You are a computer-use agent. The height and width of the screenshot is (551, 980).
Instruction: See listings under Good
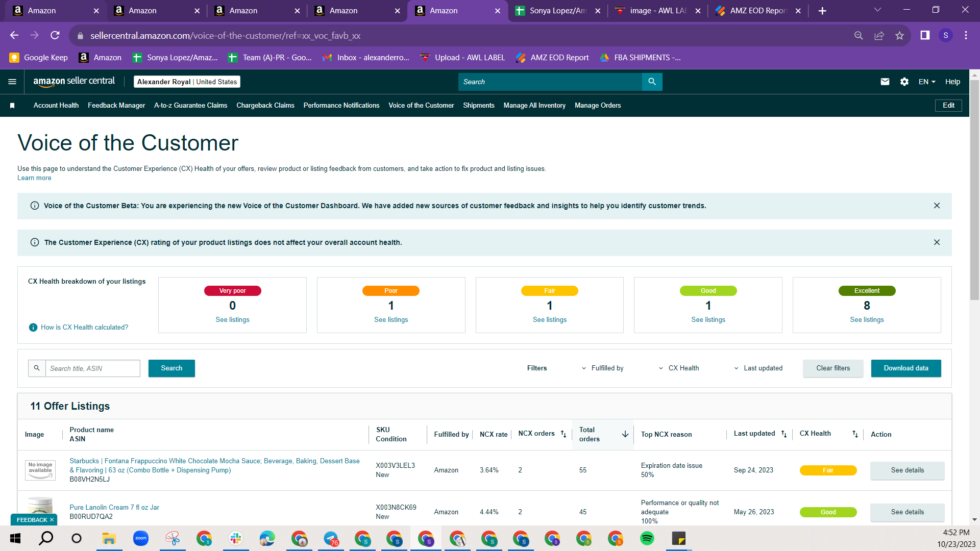point(708,320)
